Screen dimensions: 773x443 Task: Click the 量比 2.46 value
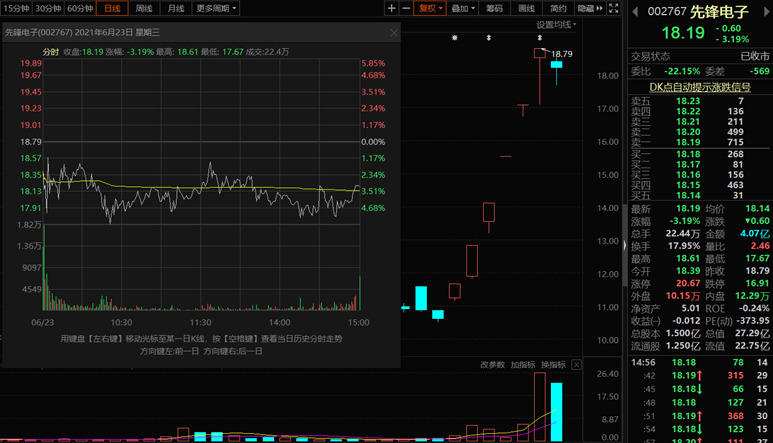[x=760, y=246]
